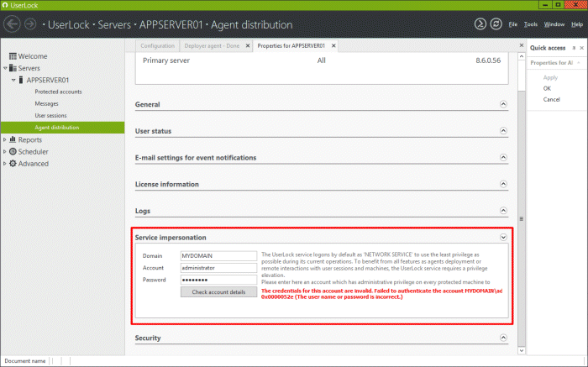588x367 pixels.
Task: Click the refresh icon in the header
Action: click(x=496, y=24)
